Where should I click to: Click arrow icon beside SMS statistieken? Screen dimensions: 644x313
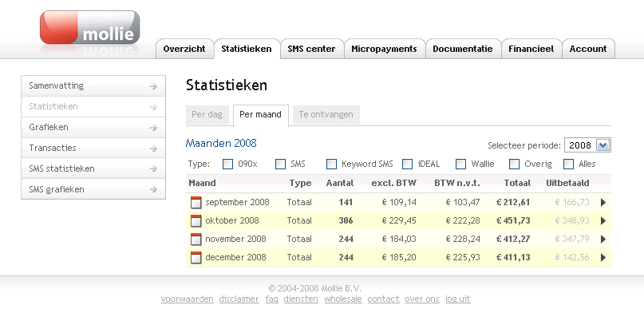coord(153,169)
